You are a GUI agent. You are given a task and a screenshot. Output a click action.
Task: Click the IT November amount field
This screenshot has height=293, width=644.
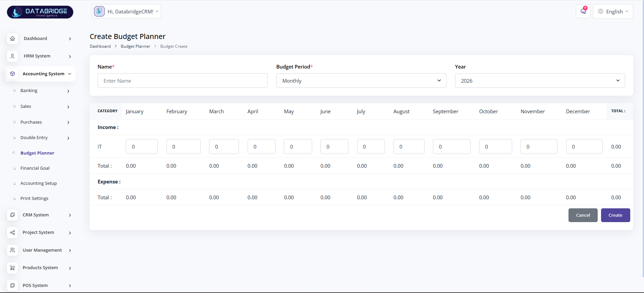coord(539,146)
